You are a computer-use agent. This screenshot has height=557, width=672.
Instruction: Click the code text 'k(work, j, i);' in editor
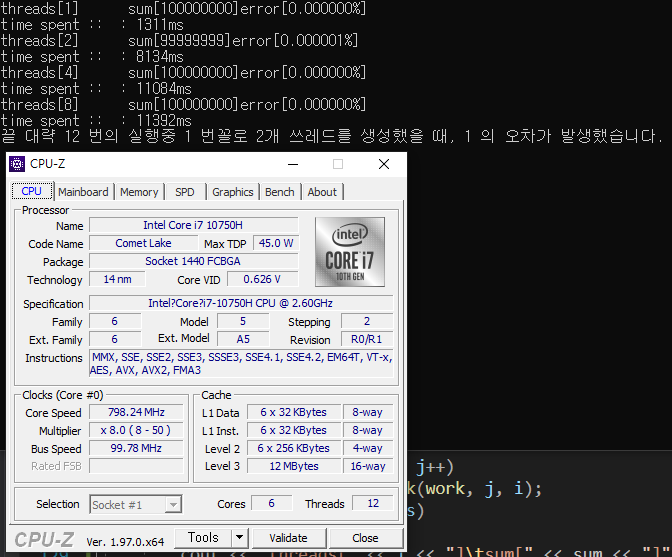[x=475, y=488]
